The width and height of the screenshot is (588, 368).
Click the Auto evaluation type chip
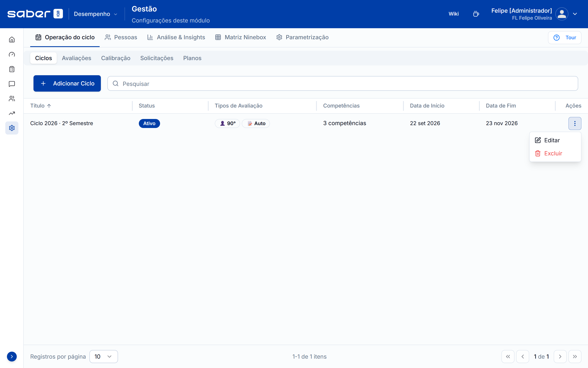pos(256,123)
